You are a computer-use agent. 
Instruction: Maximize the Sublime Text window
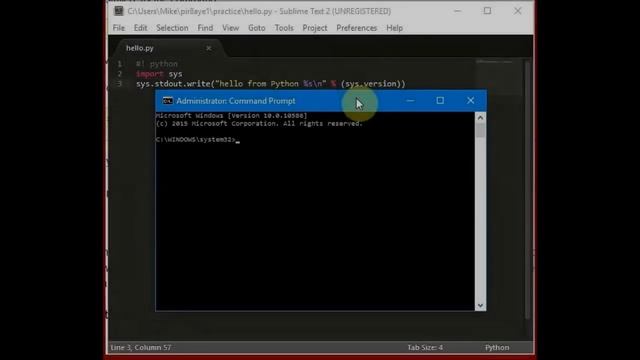487,11
